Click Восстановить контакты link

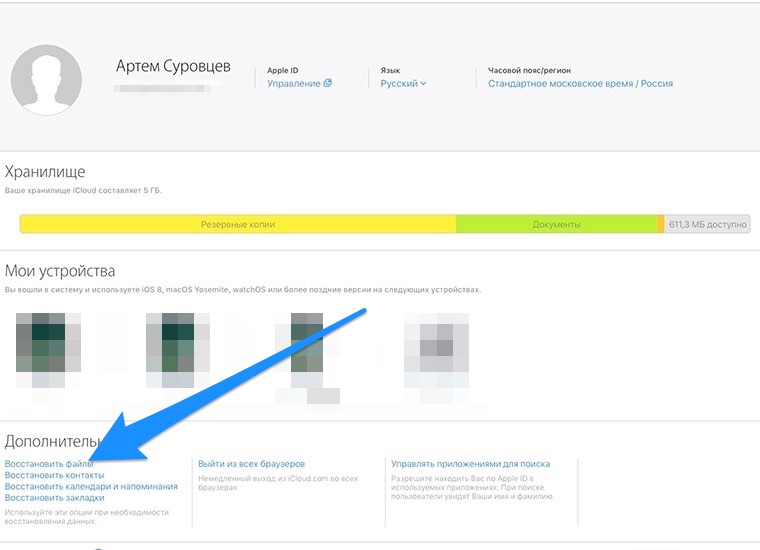point(54,475)
